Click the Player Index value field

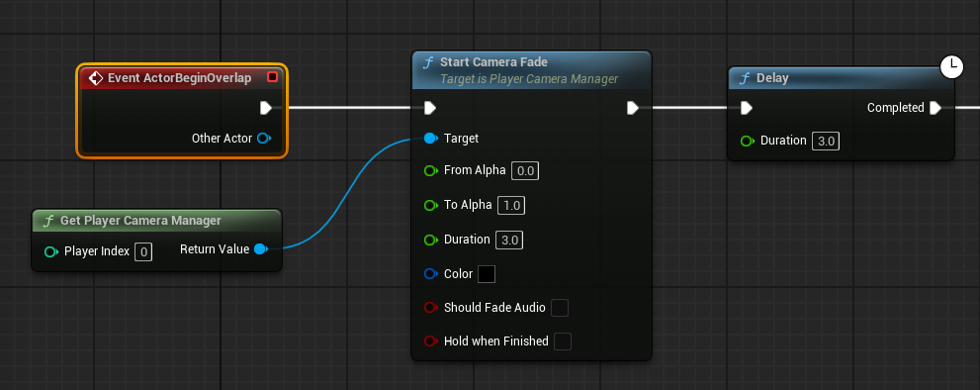(x=143, y=251)
